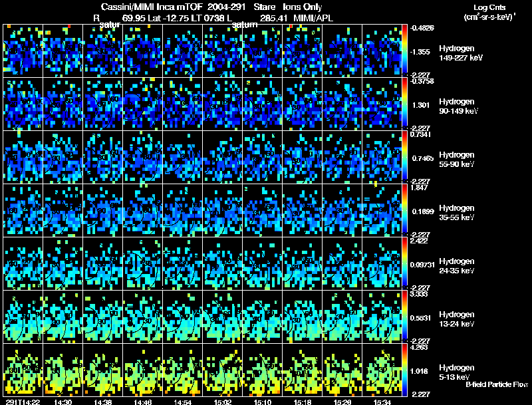
Task: Click the '15:10' time label
Action: 263,402
